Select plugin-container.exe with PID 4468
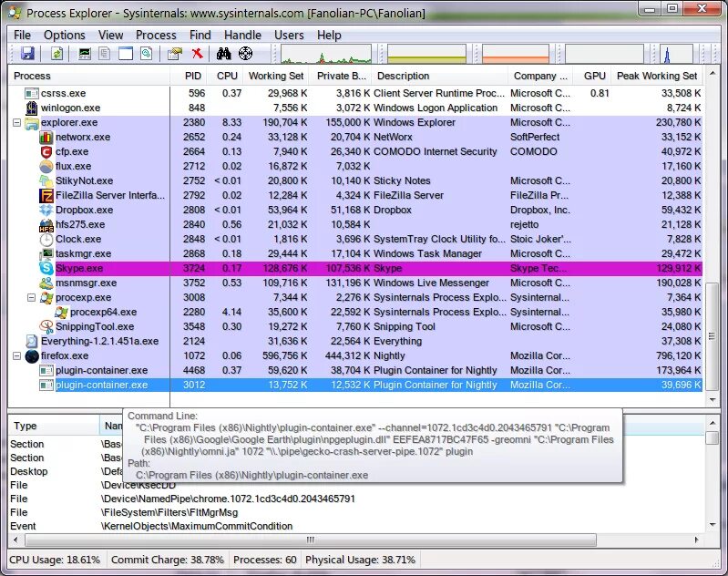The height and width of the screenshot is (576, 728). click(355, 370)
